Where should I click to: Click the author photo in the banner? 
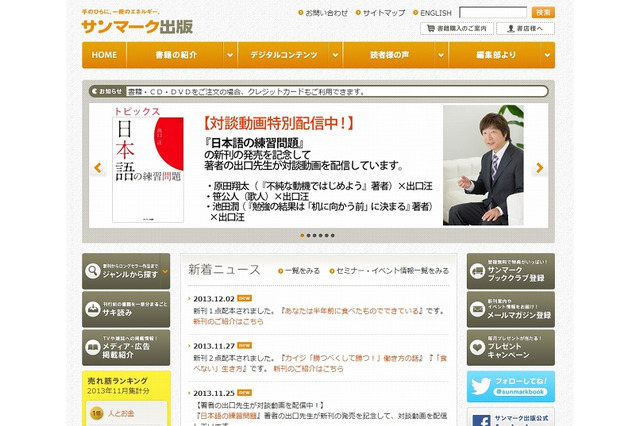click(x=483, y=165)
